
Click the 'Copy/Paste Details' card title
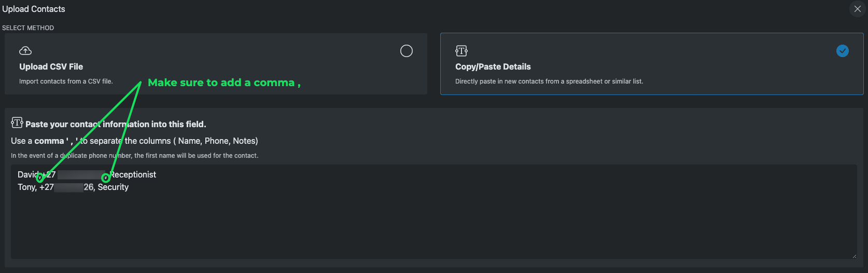click(493, 66)
